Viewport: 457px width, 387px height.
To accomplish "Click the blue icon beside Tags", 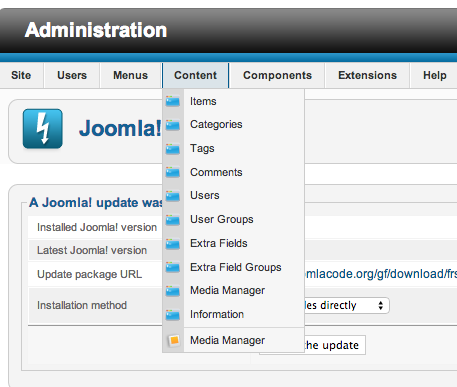I will pos(173,149).
